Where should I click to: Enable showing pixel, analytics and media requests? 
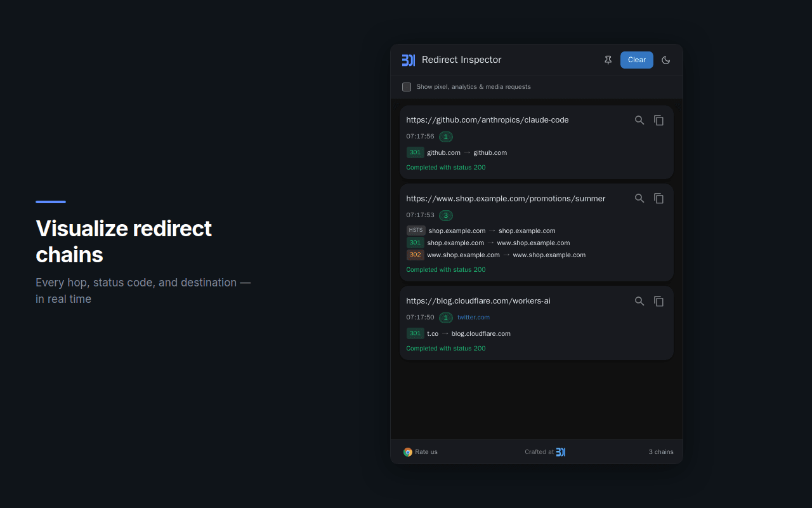pyautogui.click(x=407, y=86)
